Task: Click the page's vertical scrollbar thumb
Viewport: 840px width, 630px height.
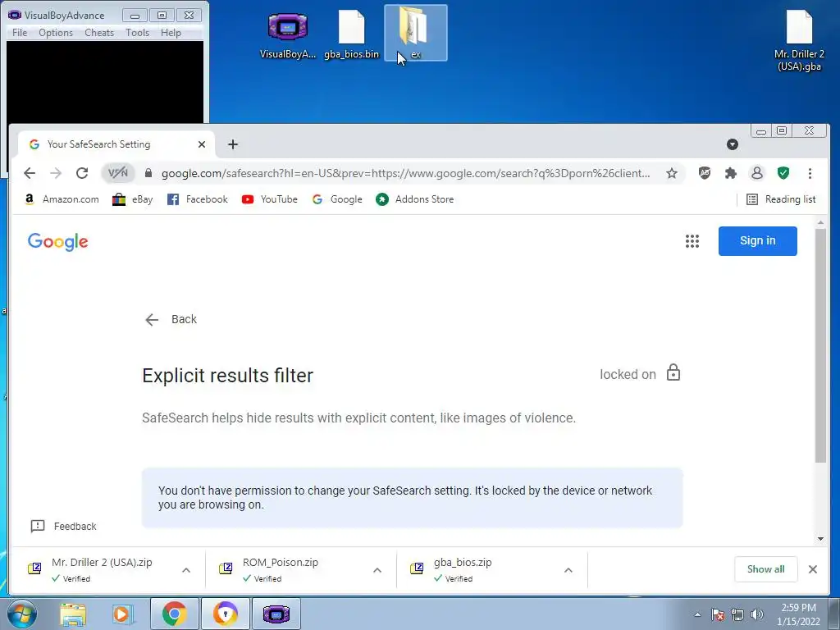Action: pyautogui.click(x=820, y=345)
